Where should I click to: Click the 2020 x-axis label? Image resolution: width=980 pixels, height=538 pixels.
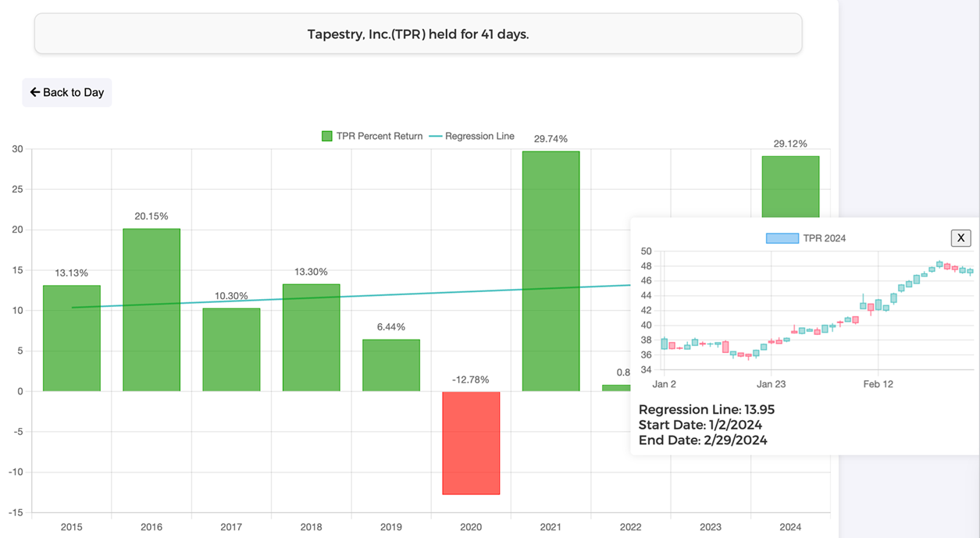coord(471,527)
